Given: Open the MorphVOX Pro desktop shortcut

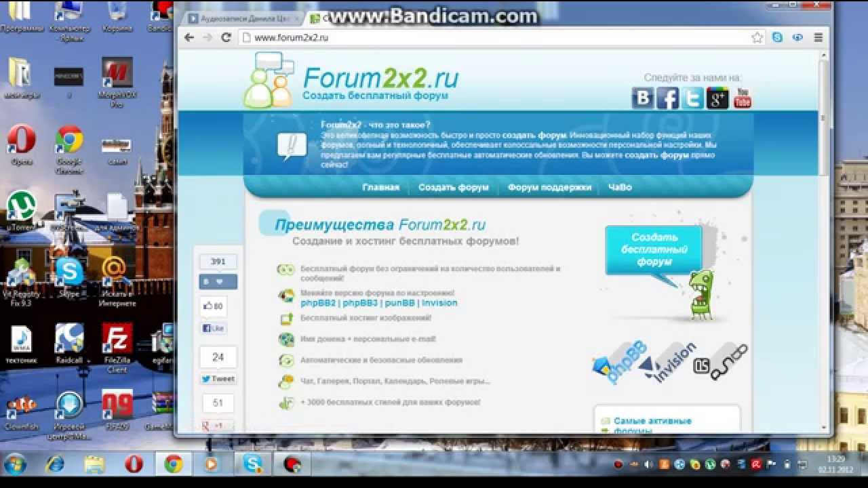Looking at the screenshot, I should tap(117, 83).
